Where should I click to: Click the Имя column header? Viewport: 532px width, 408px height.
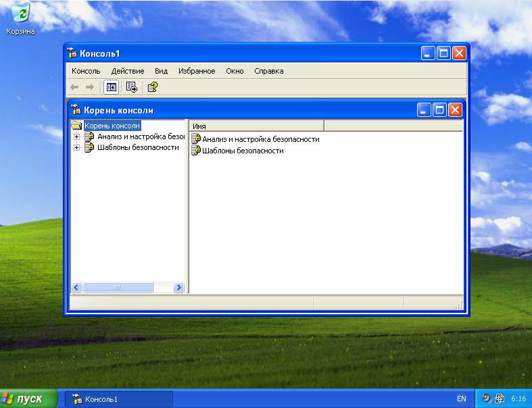pos(256,126)
